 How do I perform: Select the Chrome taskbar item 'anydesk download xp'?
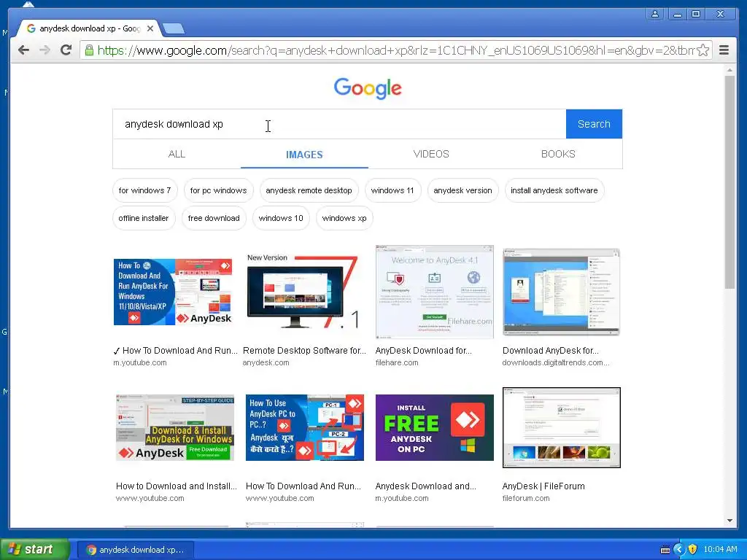(136, 550)
